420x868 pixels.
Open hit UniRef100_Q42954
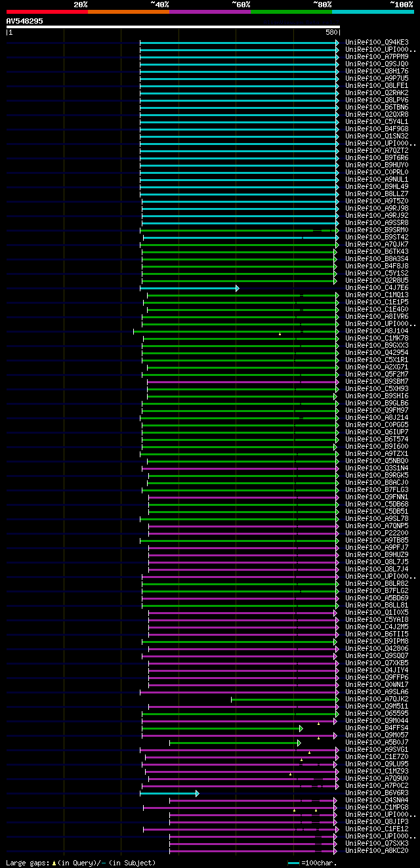[377, 353]
